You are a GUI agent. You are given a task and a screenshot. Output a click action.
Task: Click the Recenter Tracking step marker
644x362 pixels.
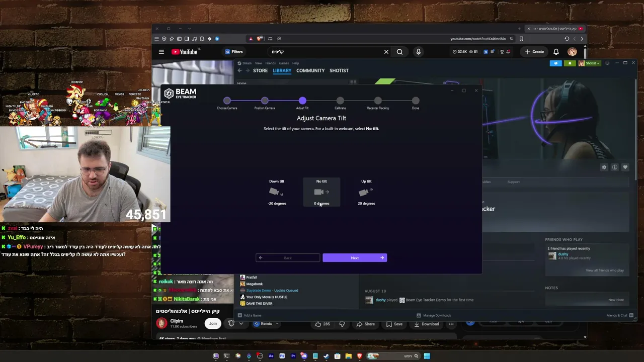(x=378, y=101)
